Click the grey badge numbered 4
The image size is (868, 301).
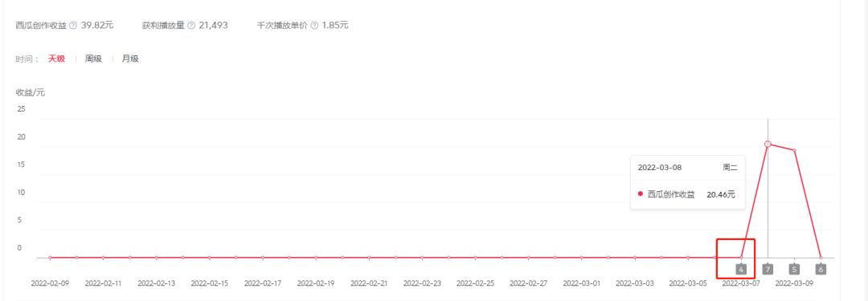point(741,270)
